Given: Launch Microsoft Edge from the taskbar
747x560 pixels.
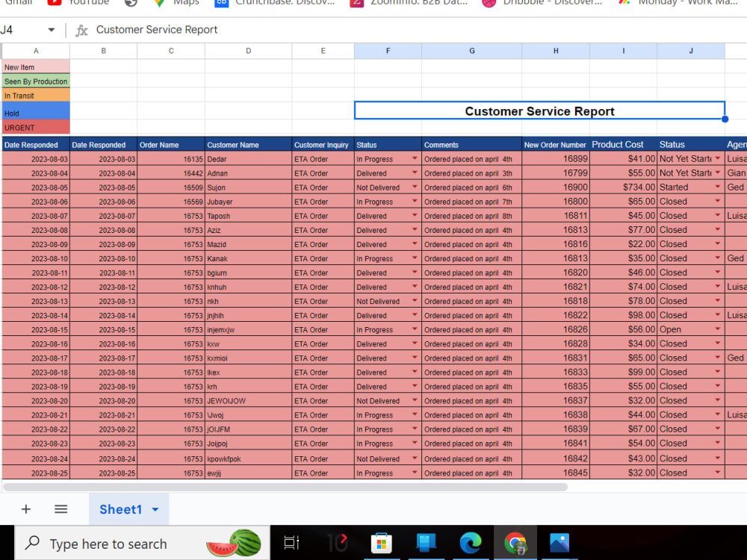Looking at the screenshot, I should coord(470,542).
